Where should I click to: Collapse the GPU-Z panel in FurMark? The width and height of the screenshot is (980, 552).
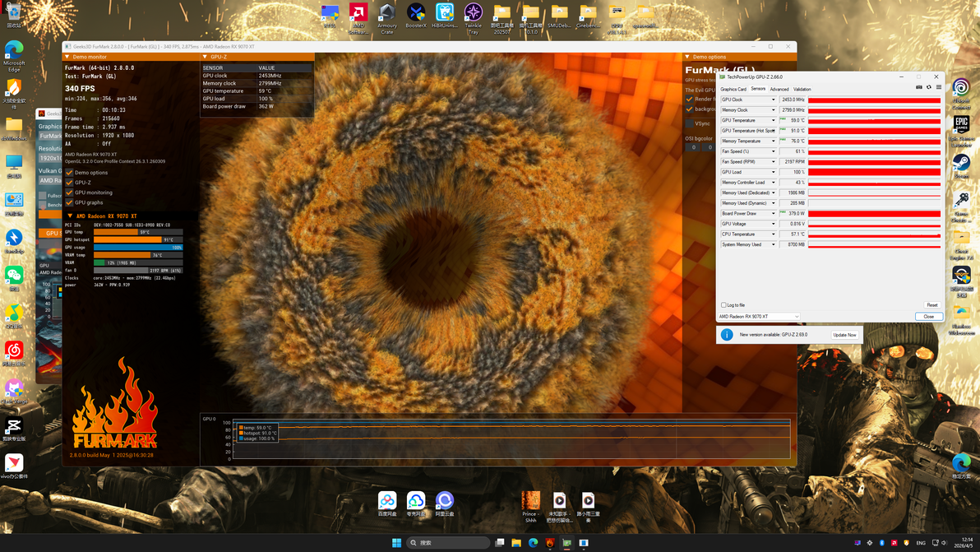coord(205,57)
